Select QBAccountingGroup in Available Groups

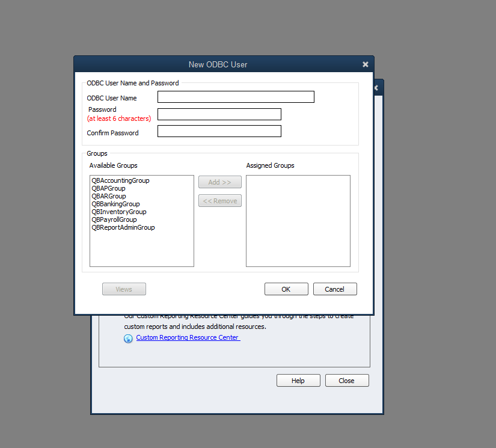[x=120, y=180]
